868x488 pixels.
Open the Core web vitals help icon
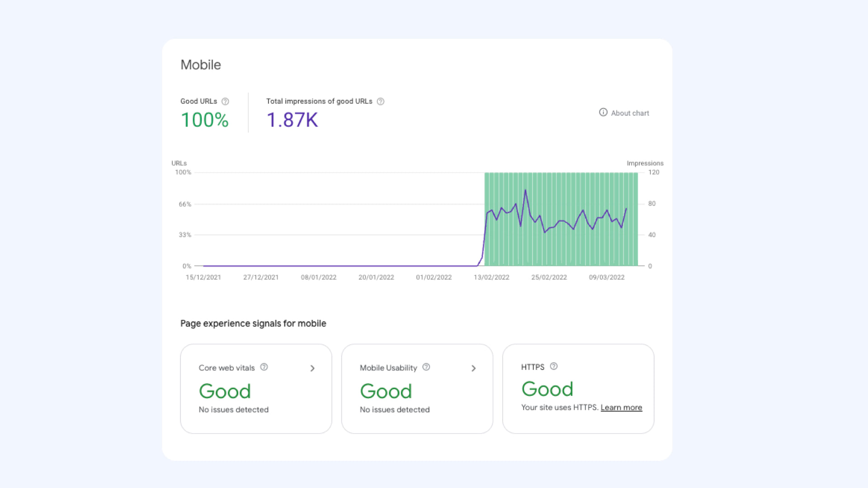[x=264, y=367]
